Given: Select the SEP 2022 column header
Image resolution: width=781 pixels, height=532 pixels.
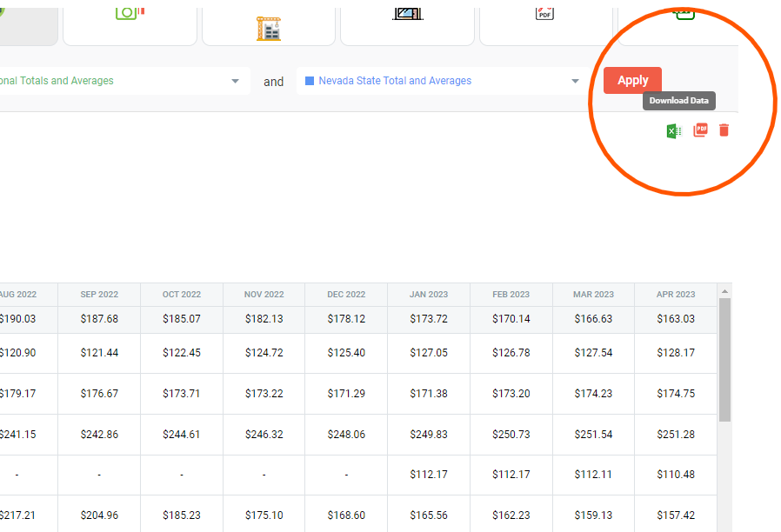Looking at the screenshot, I should 99,295.
